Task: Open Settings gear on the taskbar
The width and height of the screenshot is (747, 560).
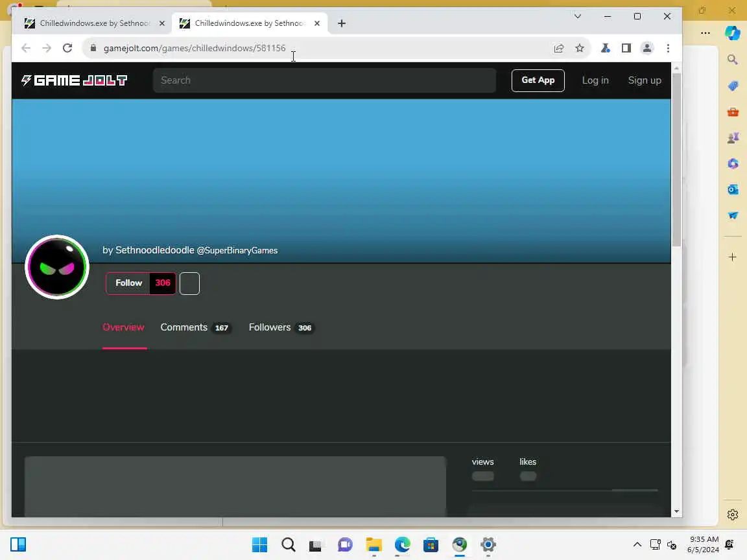Action: [488, 544]
